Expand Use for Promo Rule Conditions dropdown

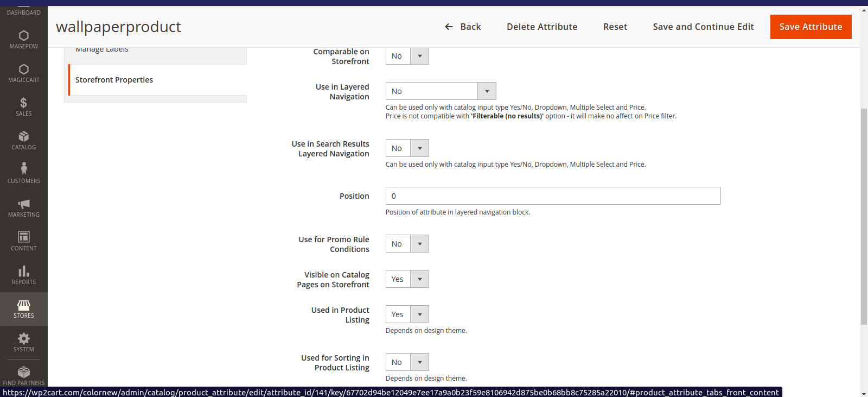407,244
